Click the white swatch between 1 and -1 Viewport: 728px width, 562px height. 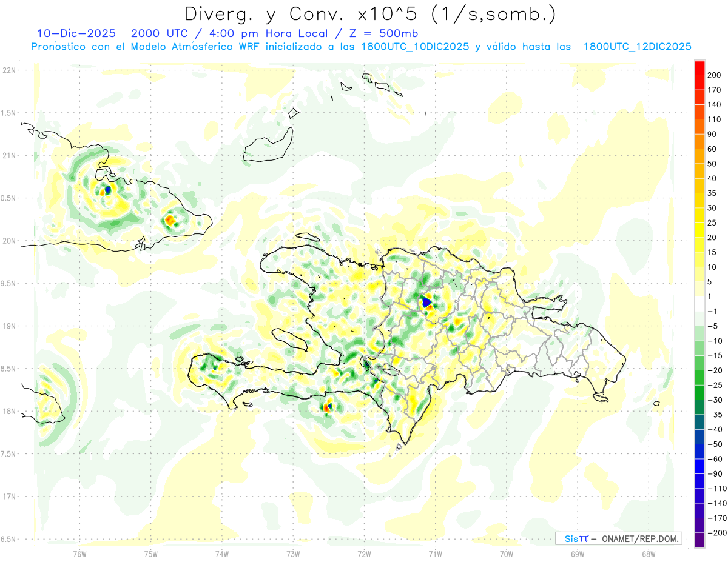699,304
